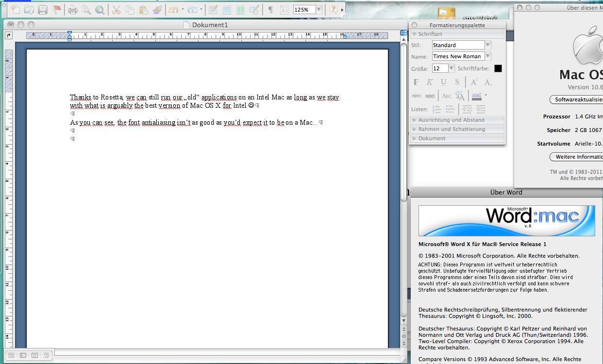Click the Print icon in the toolbar
The width and height of the screenshot is (603, 364).
(73, 9)
